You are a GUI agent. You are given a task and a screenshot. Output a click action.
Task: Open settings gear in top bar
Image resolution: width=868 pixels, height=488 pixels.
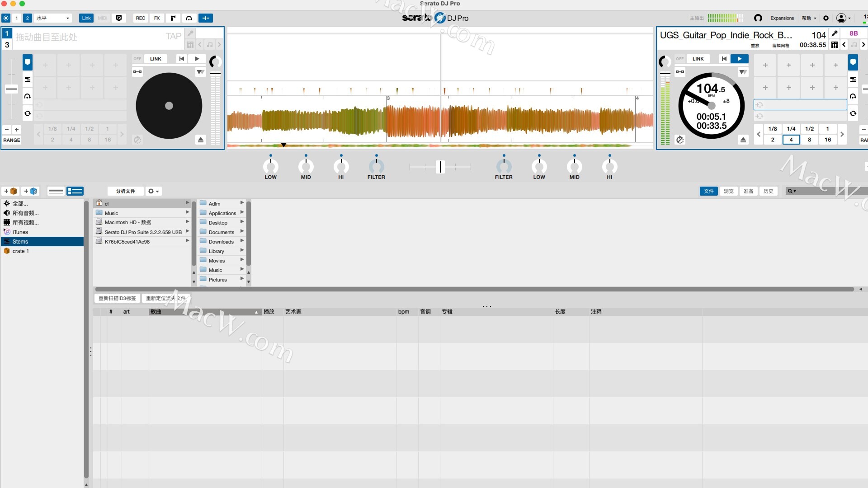point(826,18)
